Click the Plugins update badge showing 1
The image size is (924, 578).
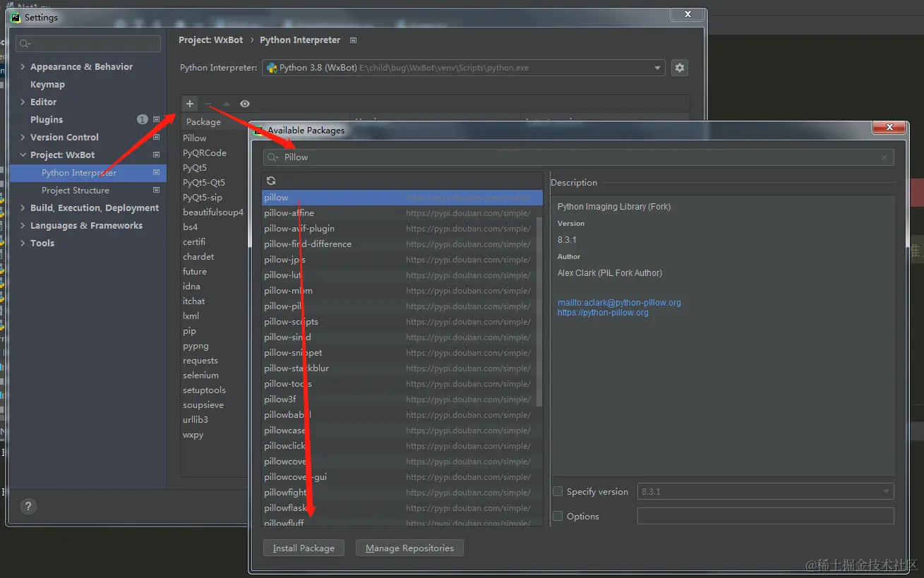142,120
